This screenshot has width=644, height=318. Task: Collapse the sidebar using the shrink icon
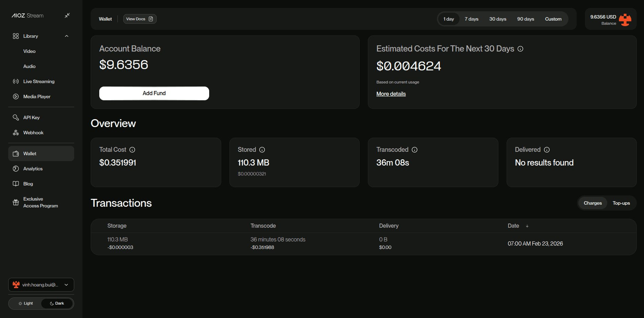tap(67, 15)
